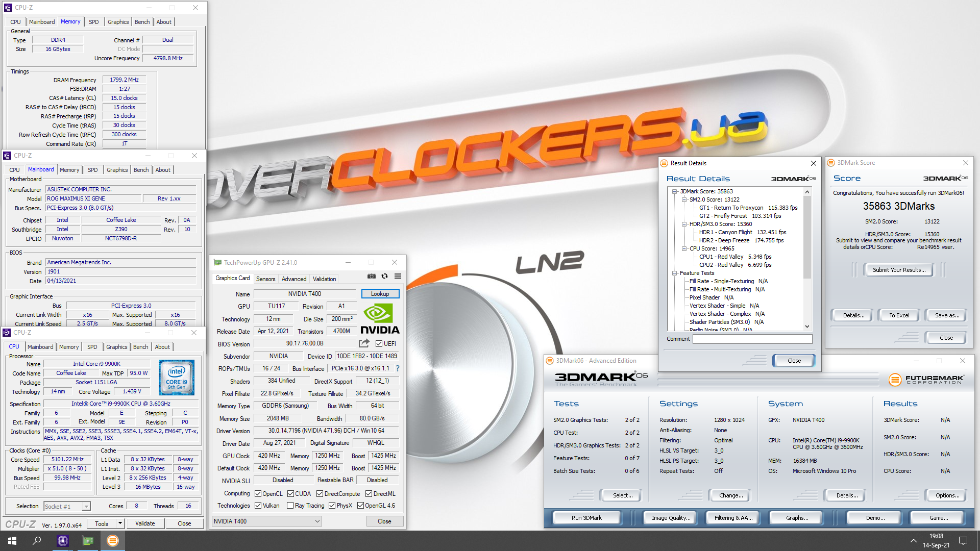
Task: Click 3DMark06 taskbar icon
Action: (113, 541)
